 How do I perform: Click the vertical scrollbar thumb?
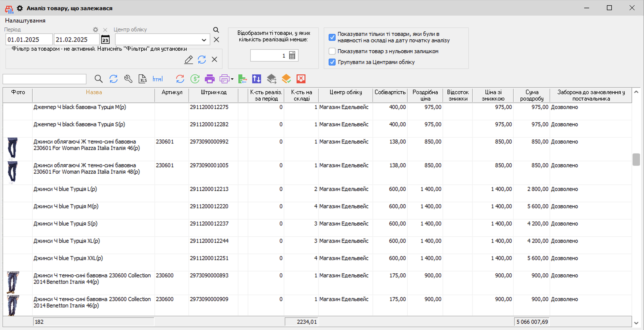point(636,159)
